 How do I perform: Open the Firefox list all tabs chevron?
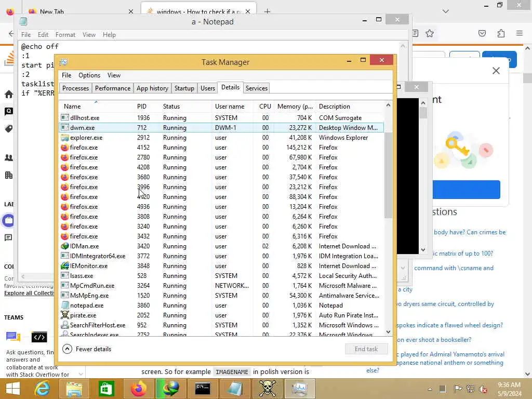446,11
